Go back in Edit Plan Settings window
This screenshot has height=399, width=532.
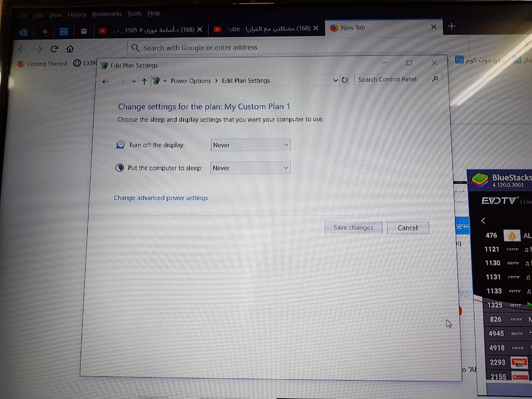coord(106,81)
